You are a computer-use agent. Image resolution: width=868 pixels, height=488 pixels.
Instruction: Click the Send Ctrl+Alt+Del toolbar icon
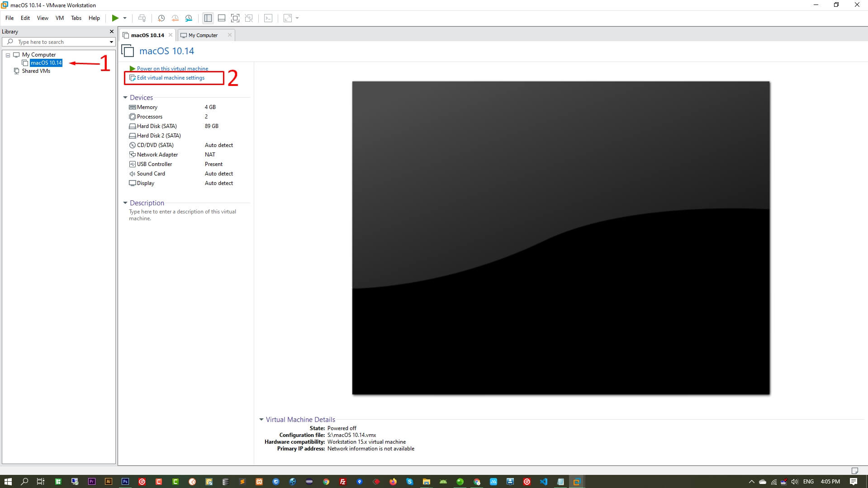pyautogui.click(x=142, y=18)
